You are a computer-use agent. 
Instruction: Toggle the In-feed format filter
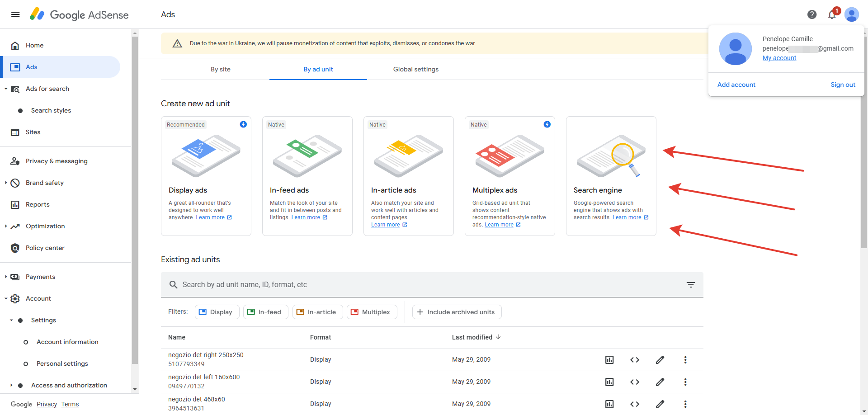pyautogui.click(x=266, y=312)
